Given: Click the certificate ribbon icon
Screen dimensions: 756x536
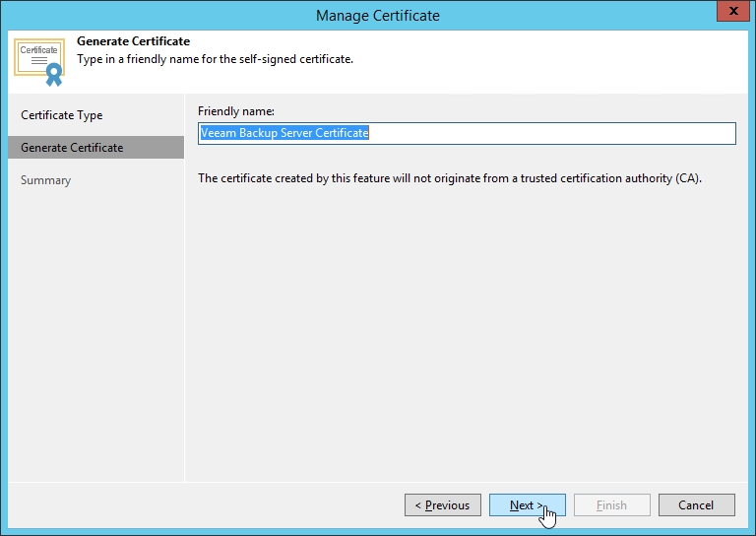Looking at the screenshot, I should click(x=39, y=62).
